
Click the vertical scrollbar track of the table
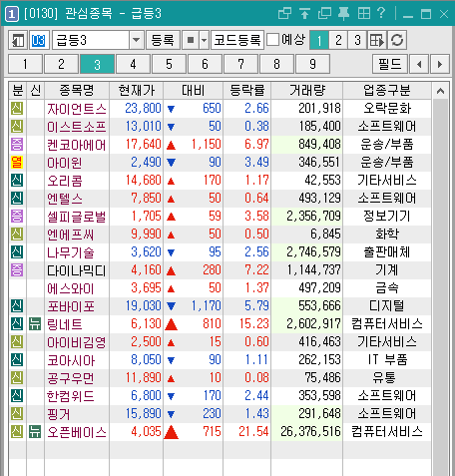tap(440, 286)
